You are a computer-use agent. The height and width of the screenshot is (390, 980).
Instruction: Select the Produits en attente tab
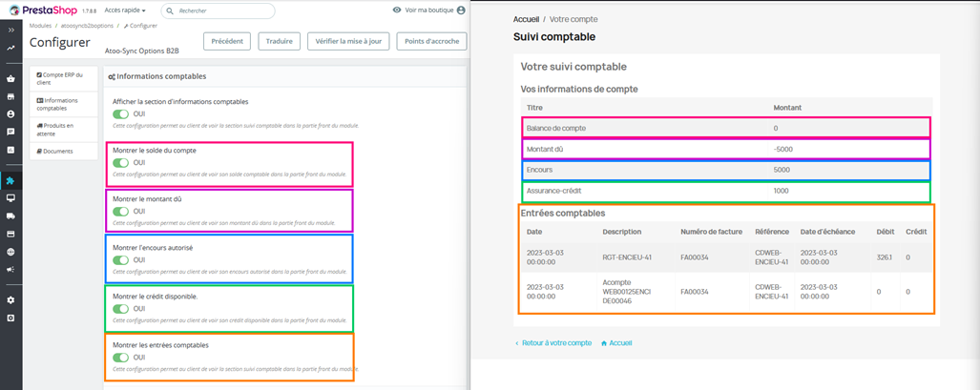(x=64, y=130)
